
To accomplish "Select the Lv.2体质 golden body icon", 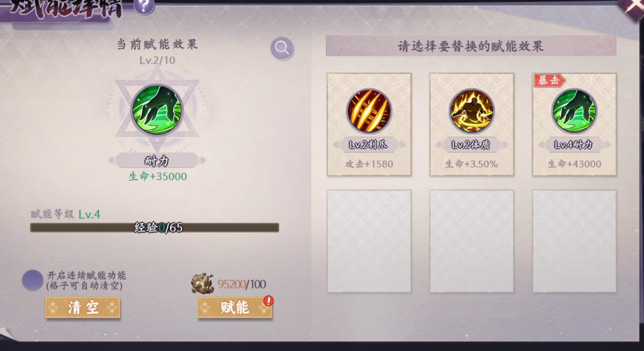I will click(x=472, y=111).
